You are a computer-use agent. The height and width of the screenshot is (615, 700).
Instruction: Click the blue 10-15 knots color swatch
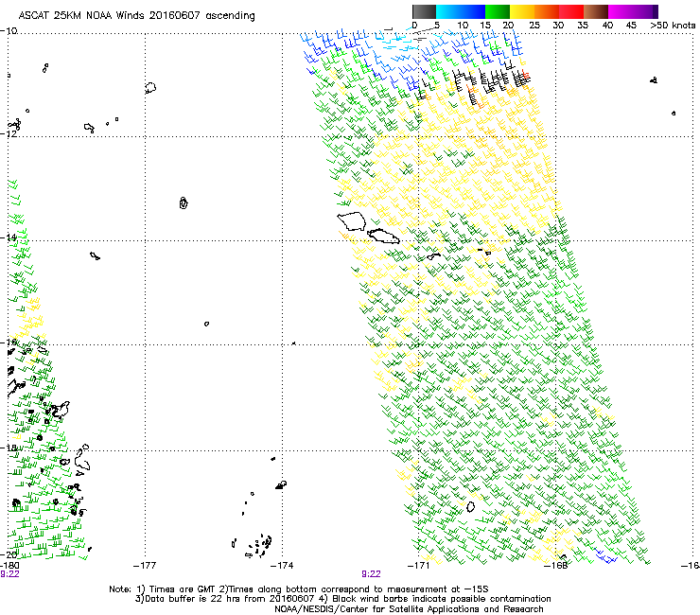[x=473, y=11]
